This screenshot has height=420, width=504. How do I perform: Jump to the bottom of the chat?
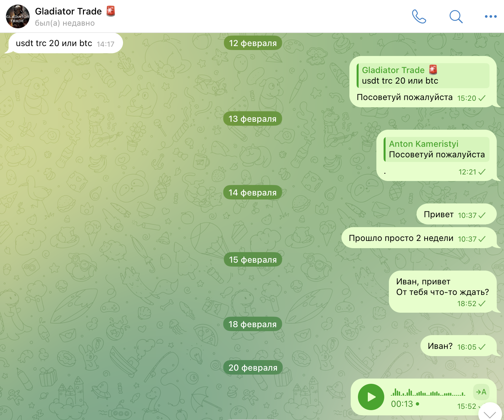point(490,413)
